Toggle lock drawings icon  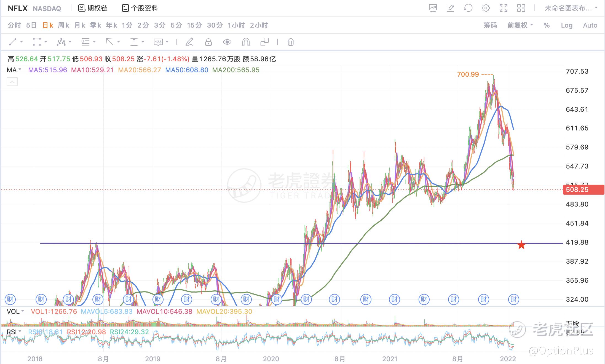coord(208,42)
